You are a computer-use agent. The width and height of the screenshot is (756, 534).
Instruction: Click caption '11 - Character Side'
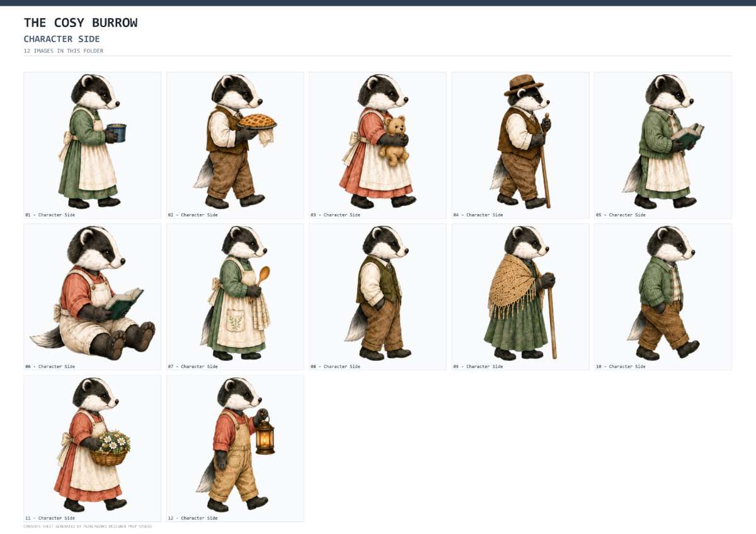(50, 518)
